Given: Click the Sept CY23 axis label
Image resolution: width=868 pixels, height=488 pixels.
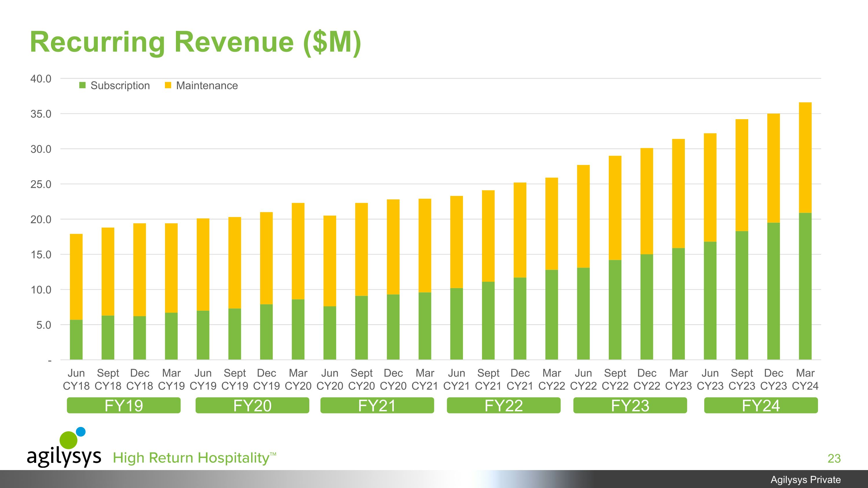Looking at the screenshot, I should click(742, 379).
